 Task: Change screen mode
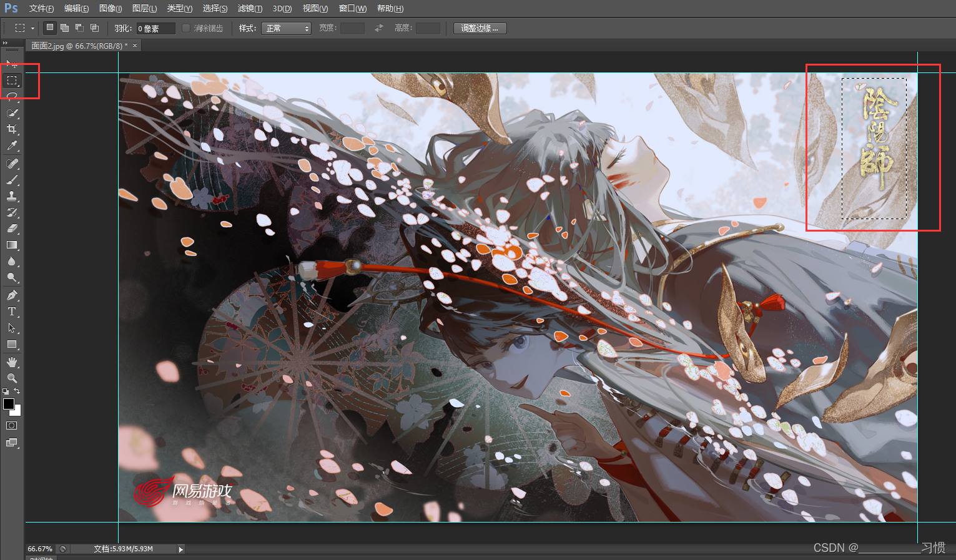click(x=12, y=443)
